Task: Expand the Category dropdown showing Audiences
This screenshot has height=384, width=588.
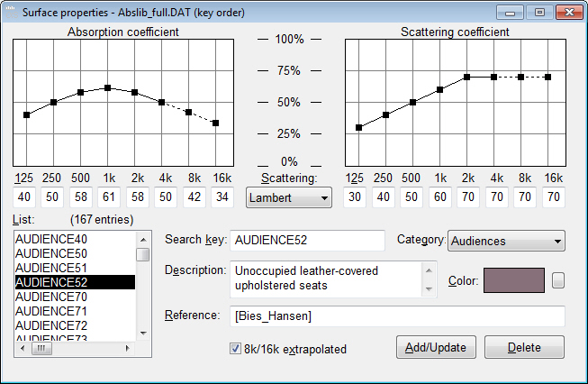Action: 506,241
